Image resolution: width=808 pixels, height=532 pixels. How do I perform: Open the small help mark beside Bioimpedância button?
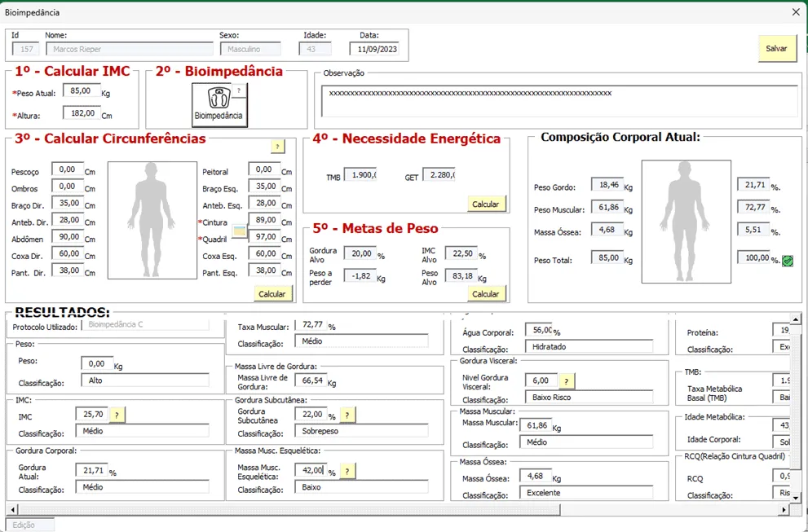tap(239, 90)
